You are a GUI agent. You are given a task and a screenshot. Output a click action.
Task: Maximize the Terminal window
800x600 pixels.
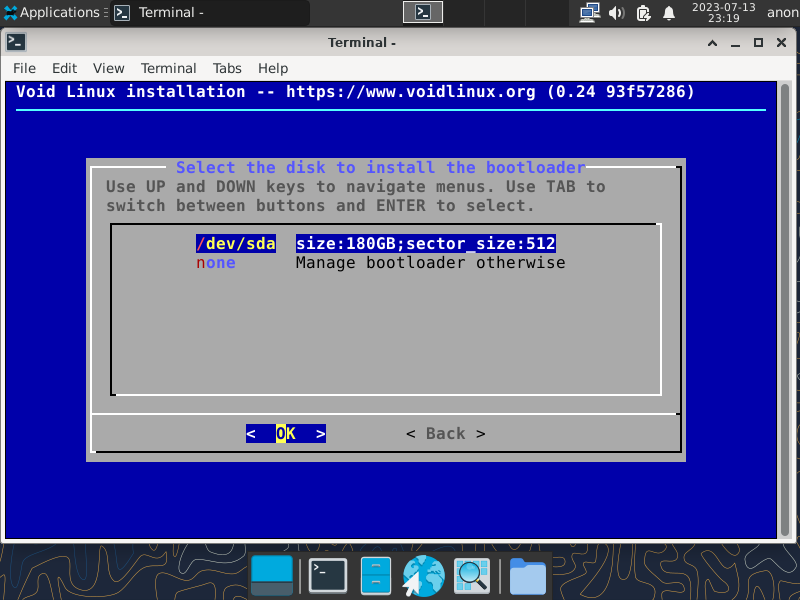758,43
